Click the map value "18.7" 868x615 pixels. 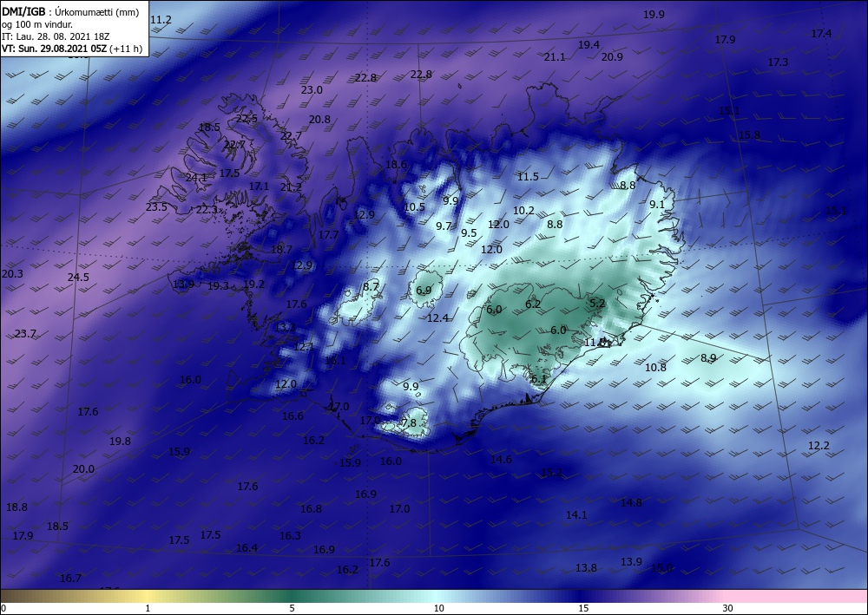coord(281,250)
